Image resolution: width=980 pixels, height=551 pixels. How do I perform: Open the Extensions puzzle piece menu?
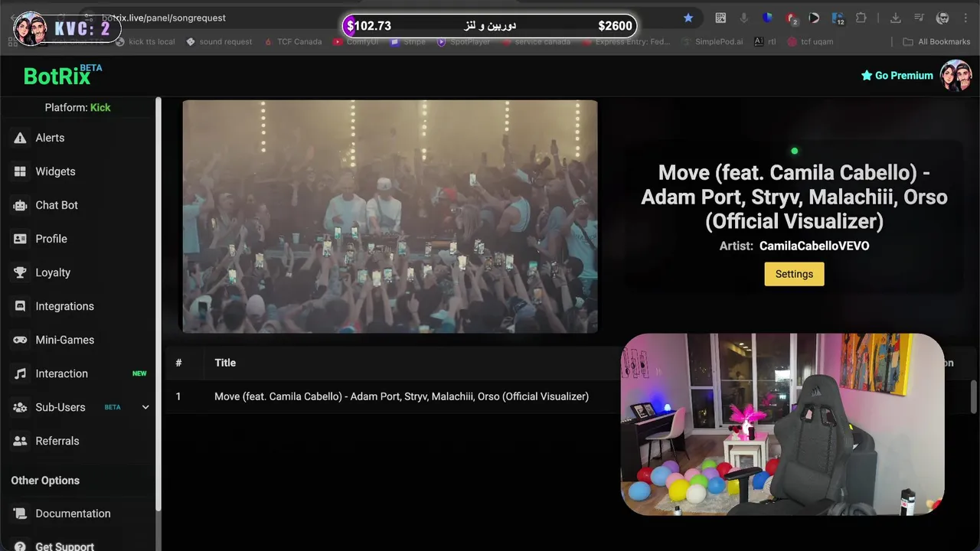pos(861,18)
